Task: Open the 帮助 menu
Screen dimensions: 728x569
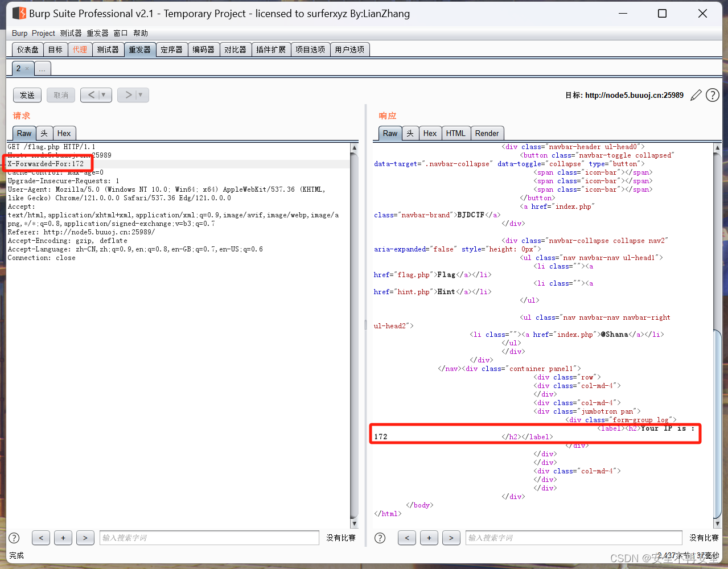Action: coord(141,33)
